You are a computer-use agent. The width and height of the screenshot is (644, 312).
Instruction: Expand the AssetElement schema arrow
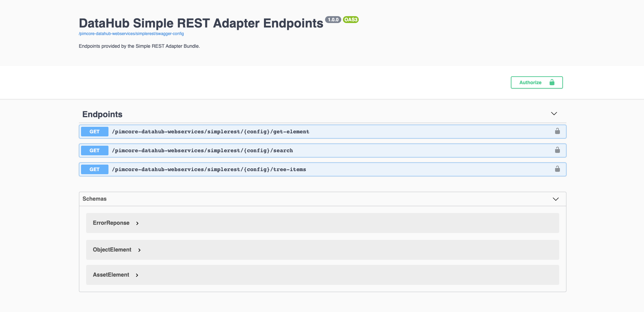137,275
